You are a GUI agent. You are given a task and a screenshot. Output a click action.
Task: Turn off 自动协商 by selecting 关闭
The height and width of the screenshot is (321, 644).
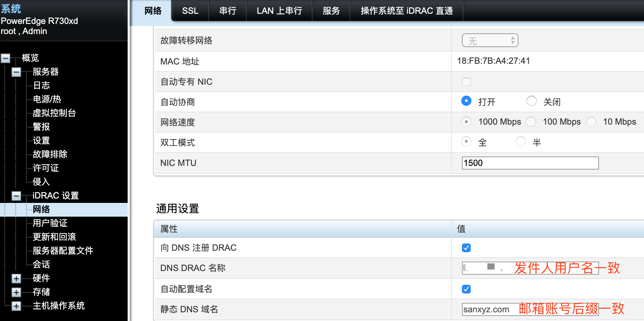532,101
